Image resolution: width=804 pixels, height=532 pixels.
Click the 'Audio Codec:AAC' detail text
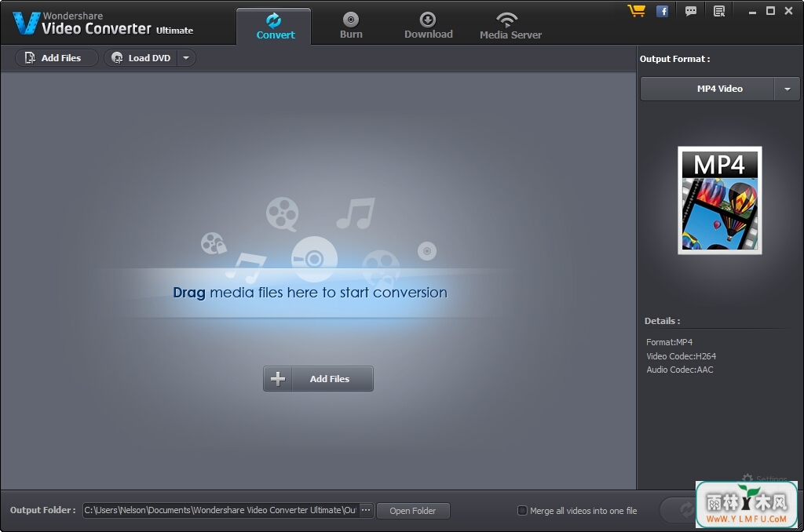click(679, 370)
